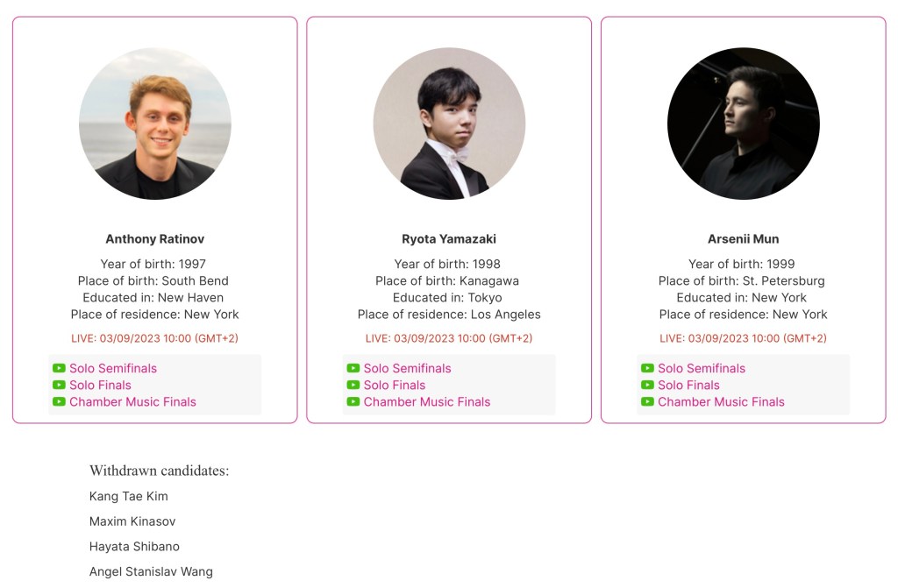The width and height of the screenshot is (898, 588).
Task: Open Arsenii Mun's Solo Finals link
Action: [x=688, y=386]
